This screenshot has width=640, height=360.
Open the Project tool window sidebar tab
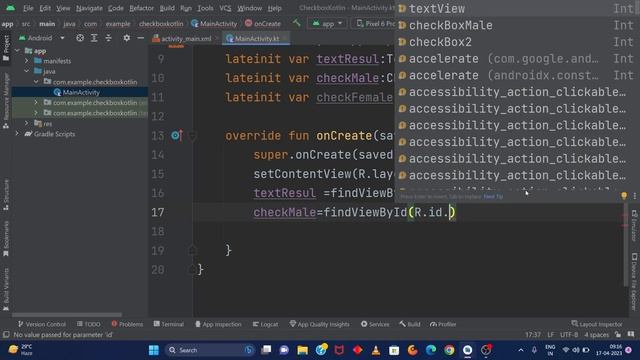tap(6, 48)
